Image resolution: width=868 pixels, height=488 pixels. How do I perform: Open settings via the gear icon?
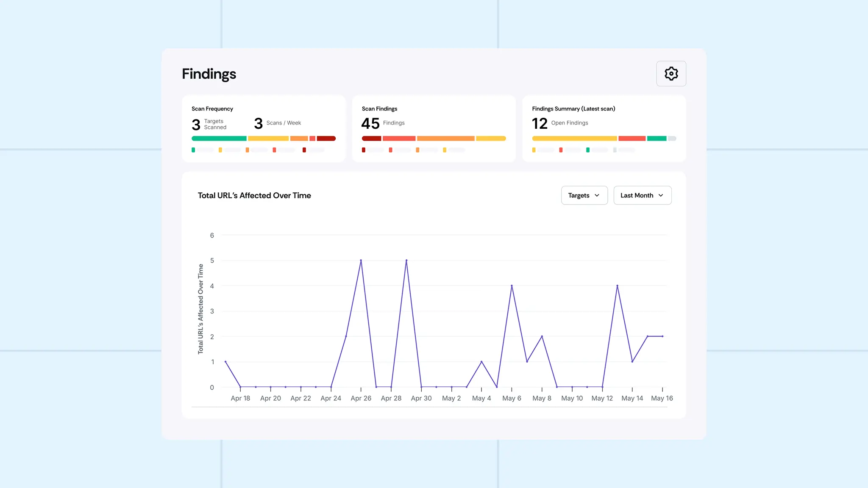point(671,74)
